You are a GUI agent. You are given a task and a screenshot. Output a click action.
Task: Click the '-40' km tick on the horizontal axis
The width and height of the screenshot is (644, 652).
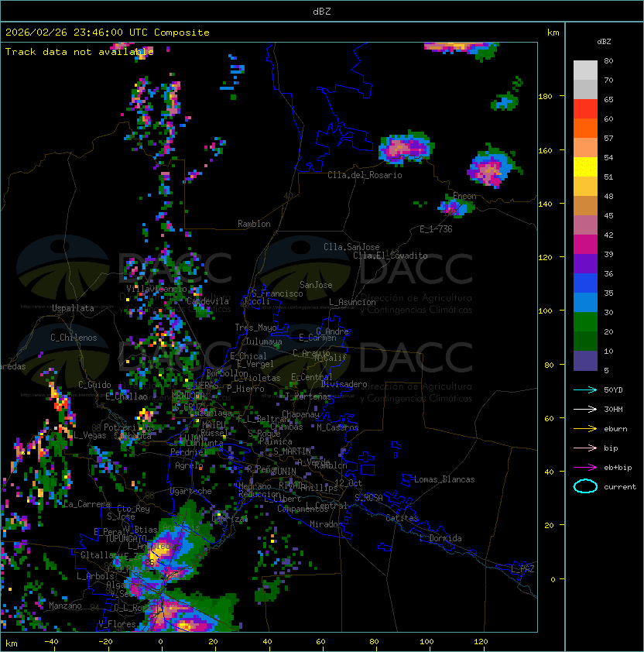[x=51, y=642]
